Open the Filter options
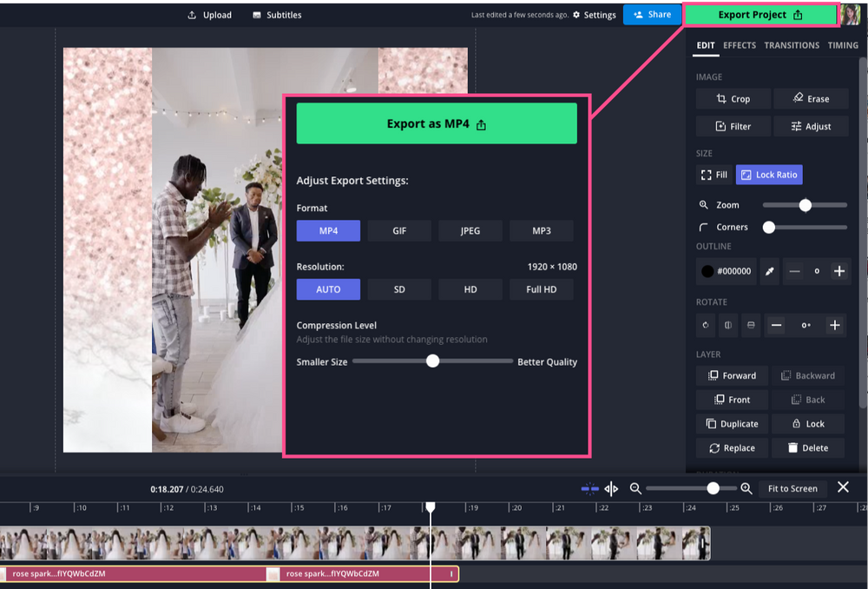 coord(733,126)
